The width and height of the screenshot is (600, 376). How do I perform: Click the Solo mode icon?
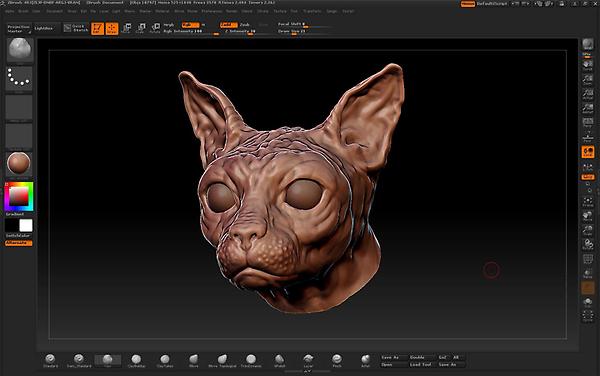pos(588,302)
